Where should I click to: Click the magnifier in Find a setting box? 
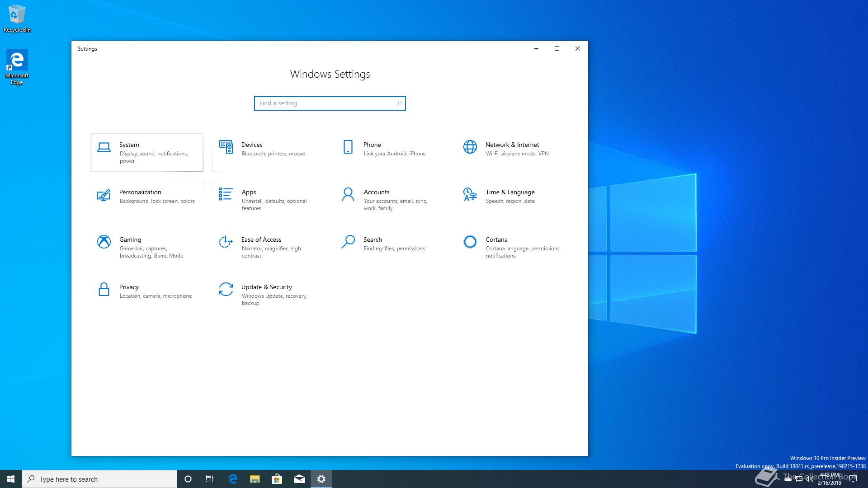[x=399, y=103]
